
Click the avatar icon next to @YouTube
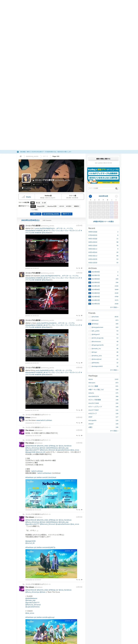[90, 317]
